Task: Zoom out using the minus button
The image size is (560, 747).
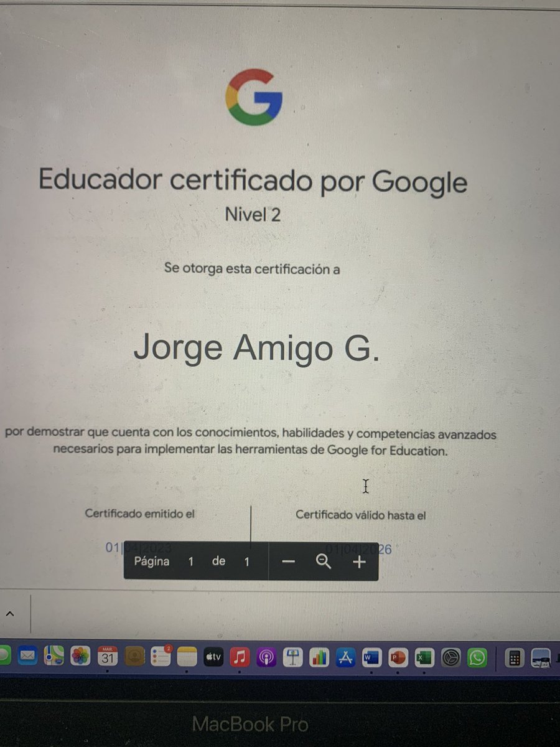Action: point(288,561)
